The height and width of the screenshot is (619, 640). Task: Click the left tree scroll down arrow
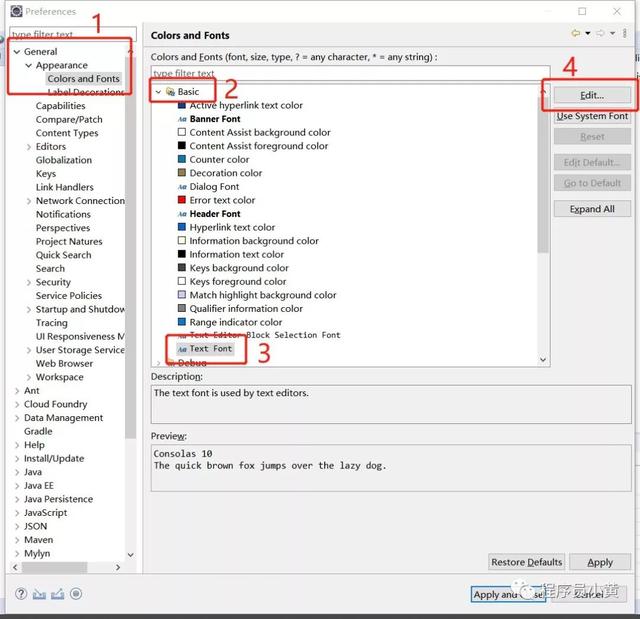tap(131, 555)
